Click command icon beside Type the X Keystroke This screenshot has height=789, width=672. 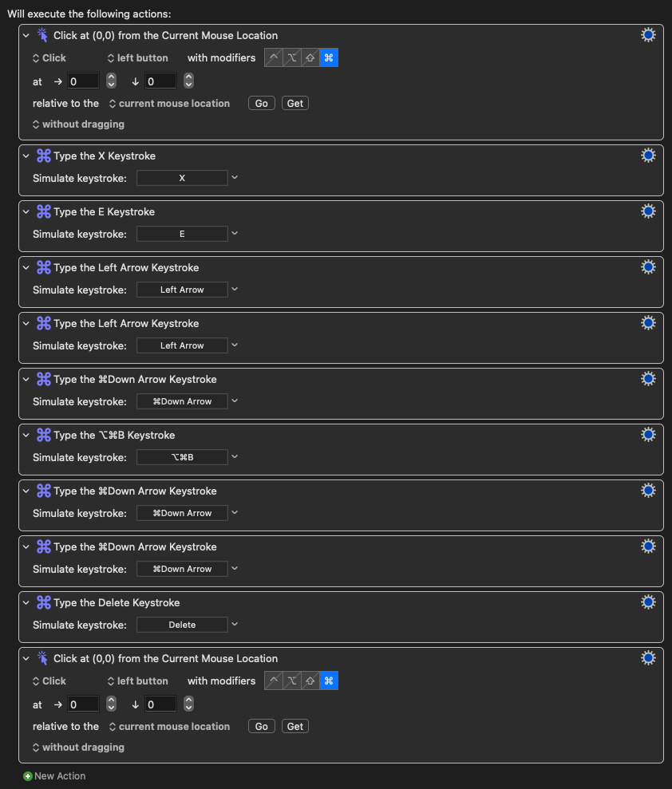[44, 156]
